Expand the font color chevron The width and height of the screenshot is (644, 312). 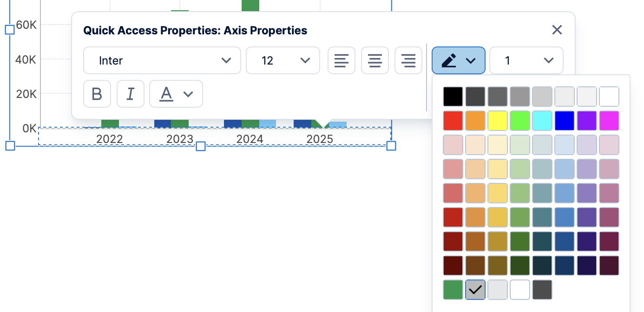coord(187,94)
